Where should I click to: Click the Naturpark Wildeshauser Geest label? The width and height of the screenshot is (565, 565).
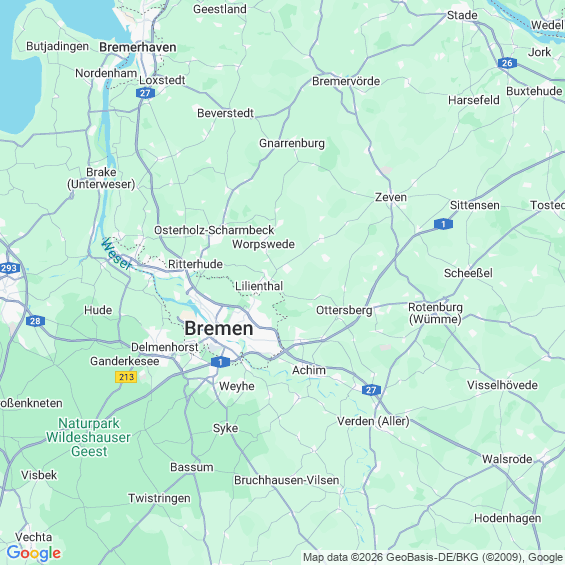click(x=89, y=437)
